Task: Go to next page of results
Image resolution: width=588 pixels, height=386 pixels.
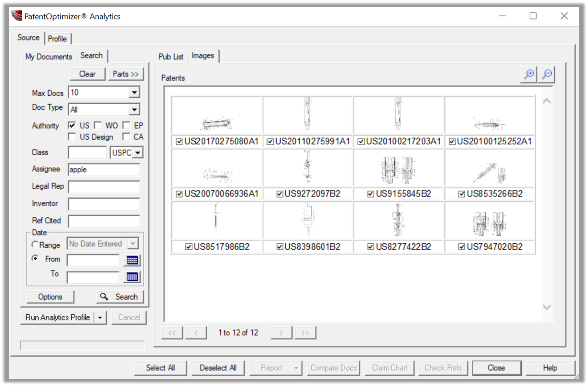Action: pyautogui.click(x=281, y=333)
